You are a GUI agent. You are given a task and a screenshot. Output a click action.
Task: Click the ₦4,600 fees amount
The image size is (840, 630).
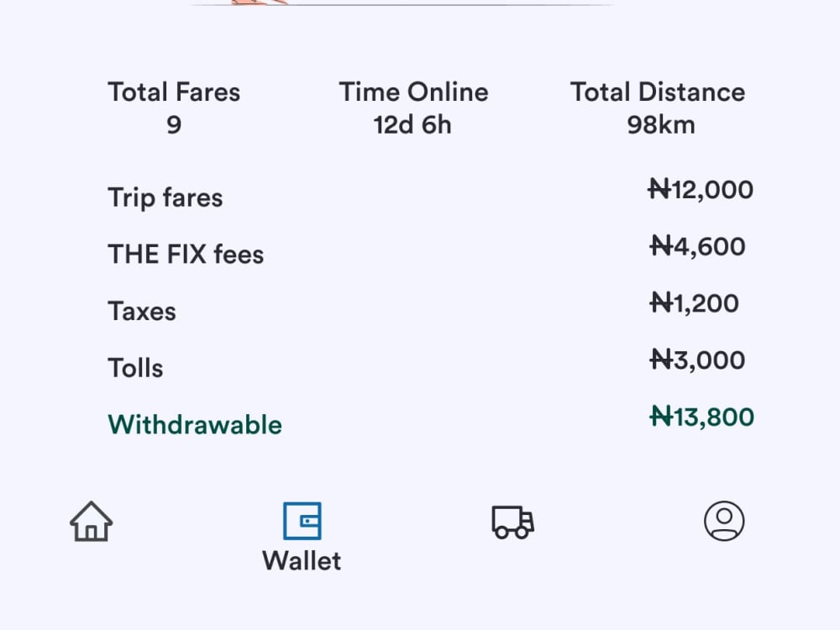point(697,246)
